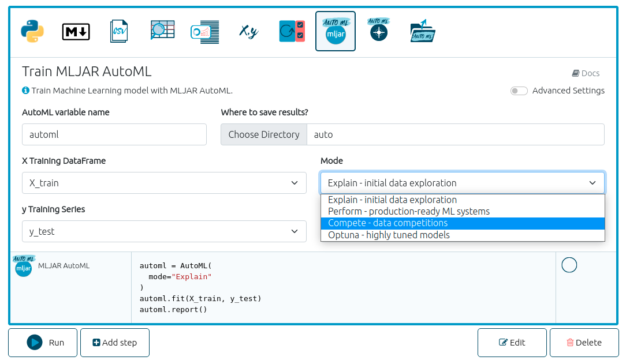Viewport: 626px width, 364px height.
Task: Select 'Explain - initial data exploration' option
Action: tap(463, 200)
